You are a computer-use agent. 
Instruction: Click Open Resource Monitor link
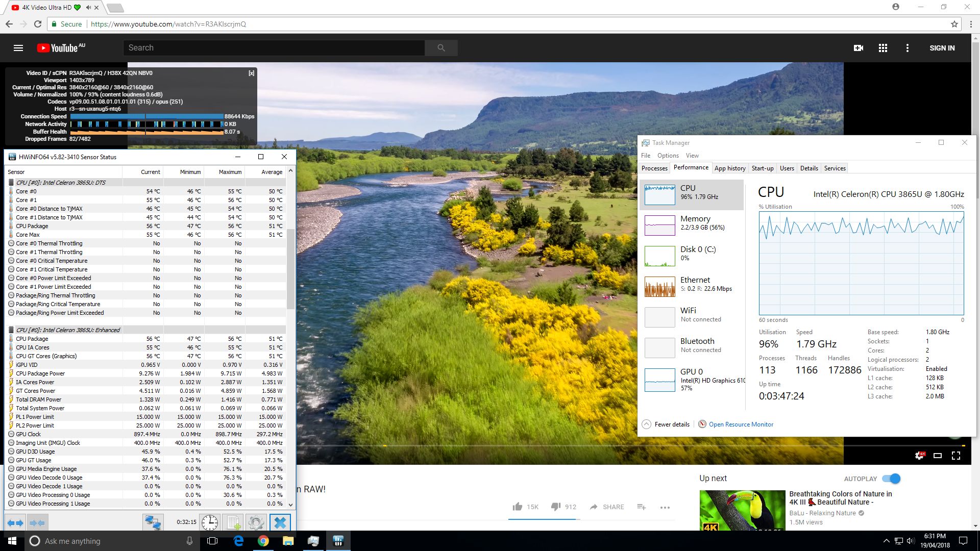click(741, 424)
